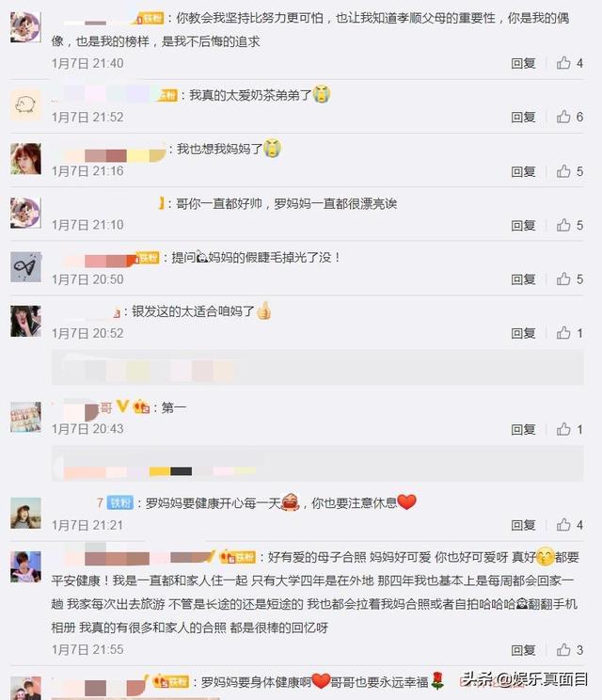Thumbs-up the 21:21 健康开心 comment
Viewport: 602px width, 700px height.
(x=569, y=525)
